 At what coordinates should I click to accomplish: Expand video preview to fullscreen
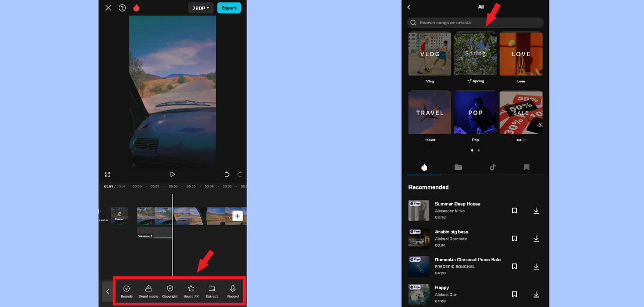pos(107,174)
